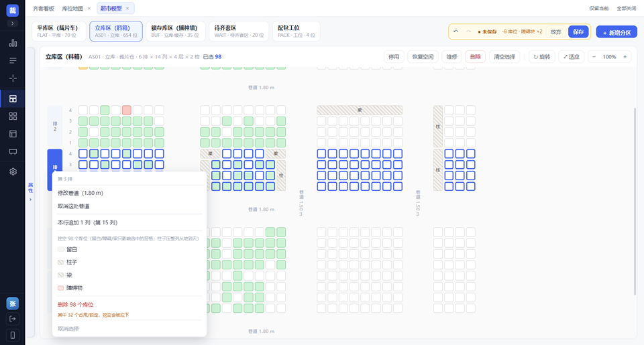644x345 pixels.
Task: Open the bar chart statistics sidebar icon
Action: [x=13, y=43]
